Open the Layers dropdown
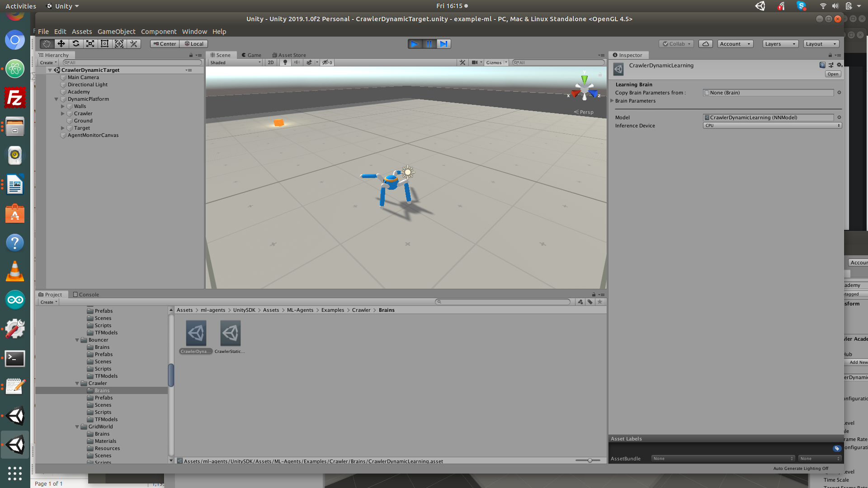Image resolution: width=868 pixels, height=488 pixels. tap(780, 44)
